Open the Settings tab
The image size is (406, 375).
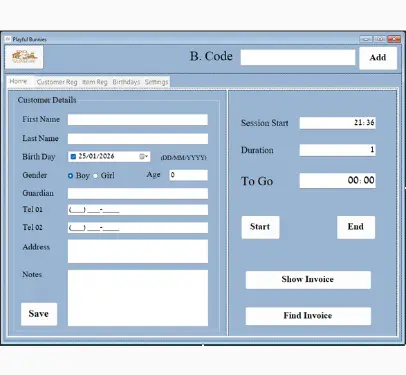[x=156, y=82]
